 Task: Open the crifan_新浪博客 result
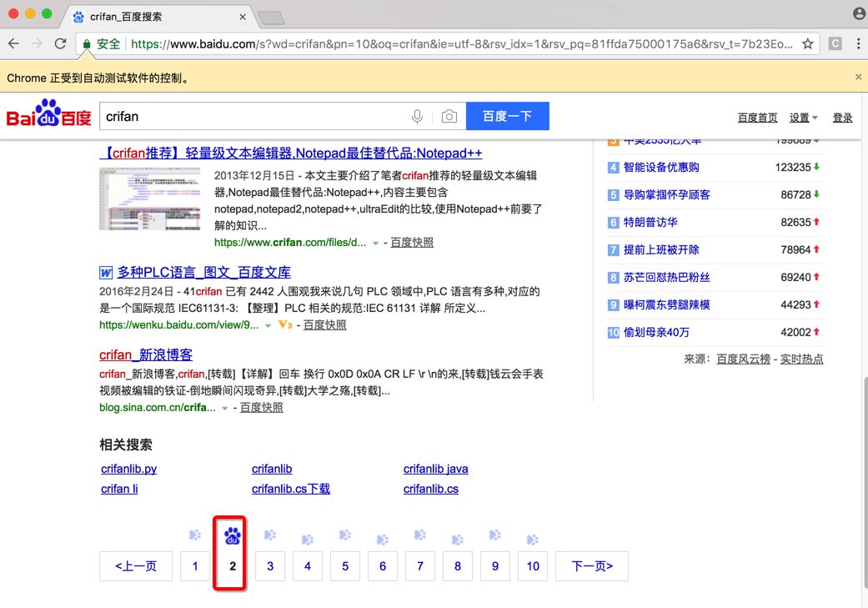146,355
